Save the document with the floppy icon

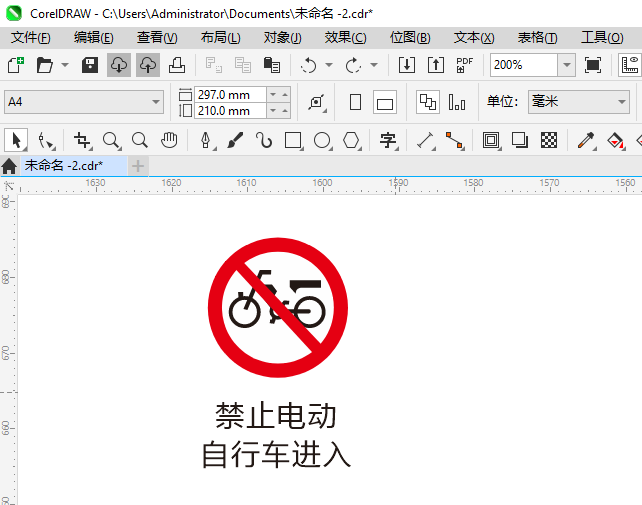(90, 65)
